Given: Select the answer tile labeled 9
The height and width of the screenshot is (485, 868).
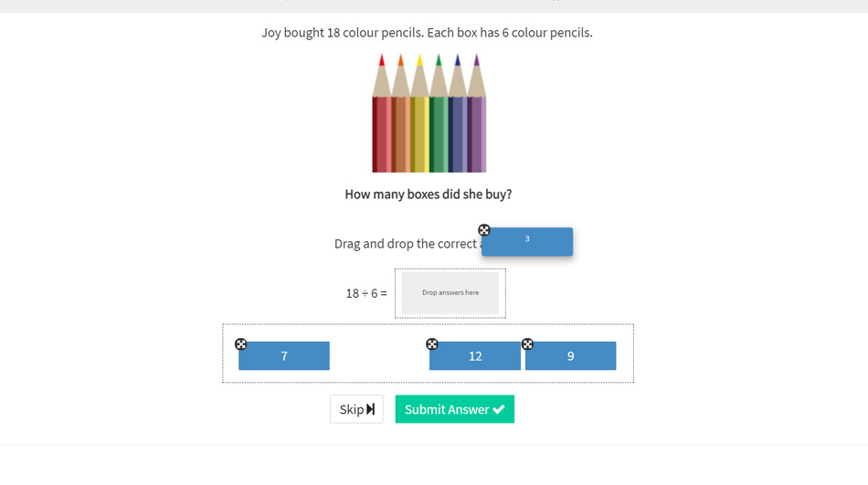Looking at the screenshot, I should tap(570, 356).
